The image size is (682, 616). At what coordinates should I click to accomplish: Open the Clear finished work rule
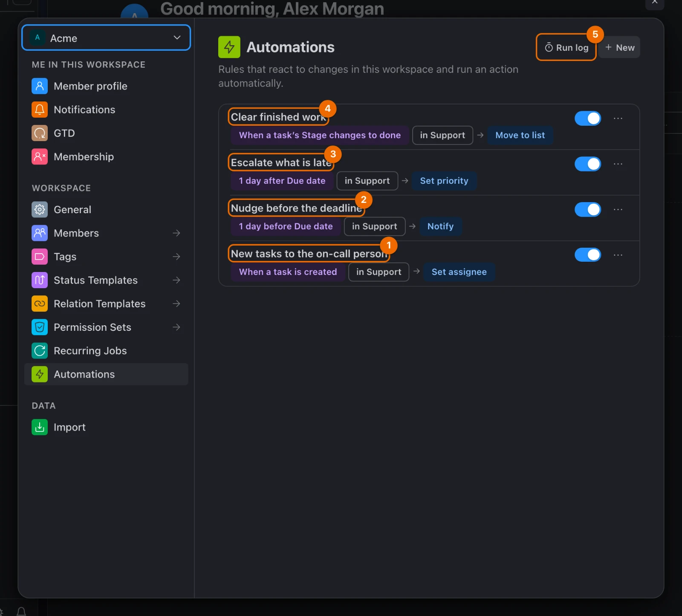(x=278, y=117)
